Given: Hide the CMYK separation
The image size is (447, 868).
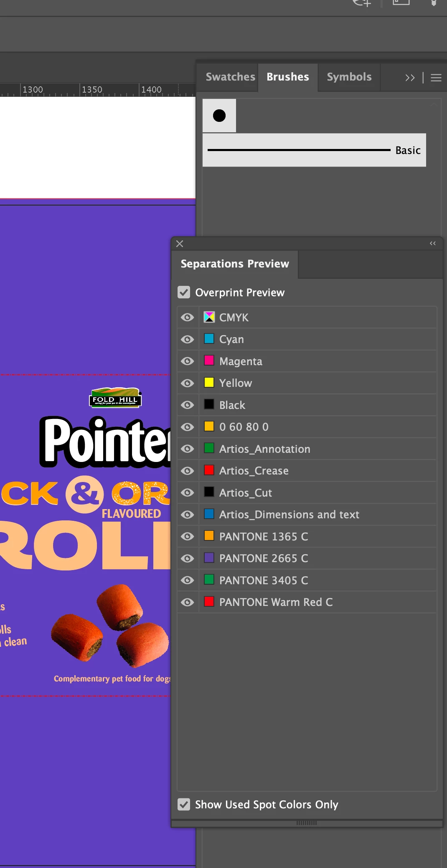Looking at the screenshot, I should tap(188, 318).
